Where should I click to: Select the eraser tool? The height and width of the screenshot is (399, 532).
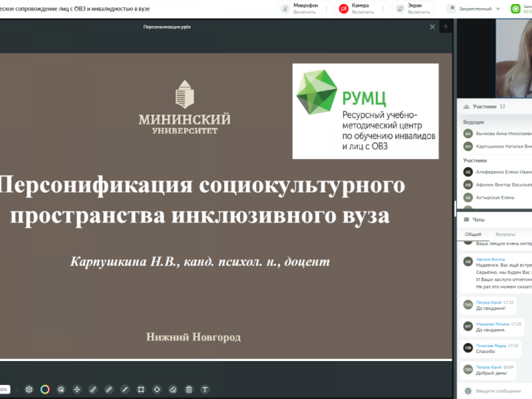(173, 389)
